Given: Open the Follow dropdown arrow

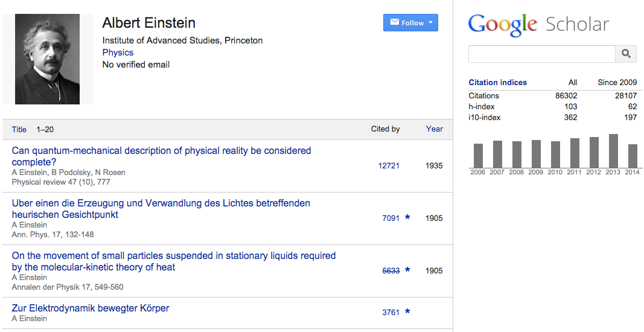Looking at the screenshot, I should (431, 23).
